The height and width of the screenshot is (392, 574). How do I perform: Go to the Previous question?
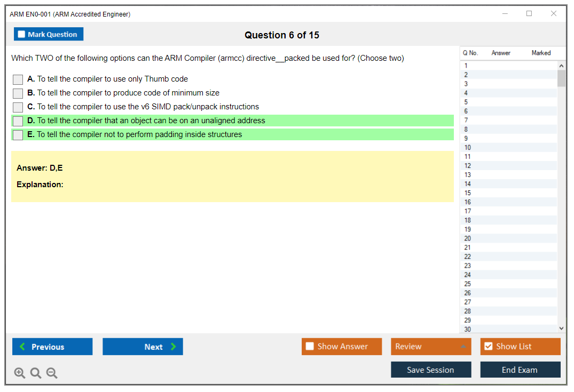(x=52, y=347)
